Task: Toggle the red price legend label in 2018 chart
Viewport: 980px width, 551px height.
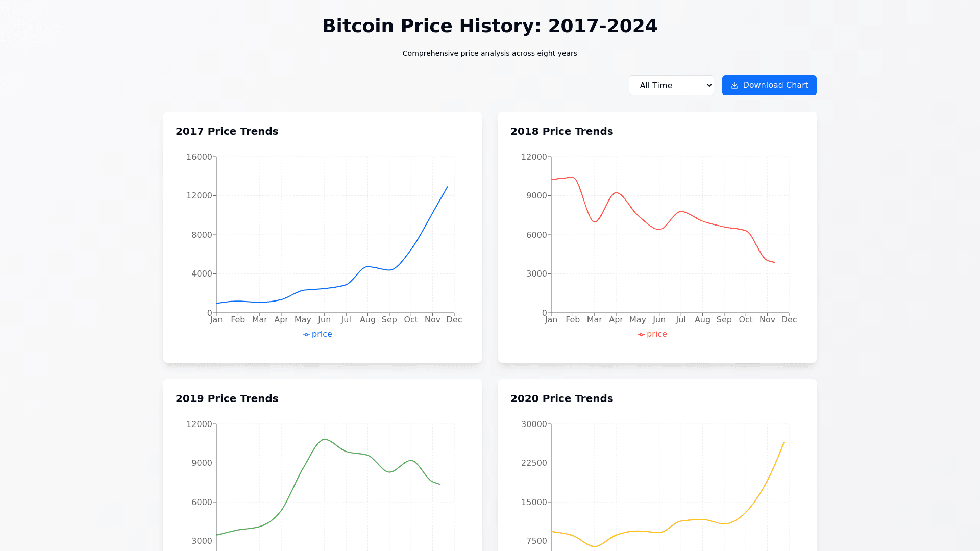Action: [656, 334]
